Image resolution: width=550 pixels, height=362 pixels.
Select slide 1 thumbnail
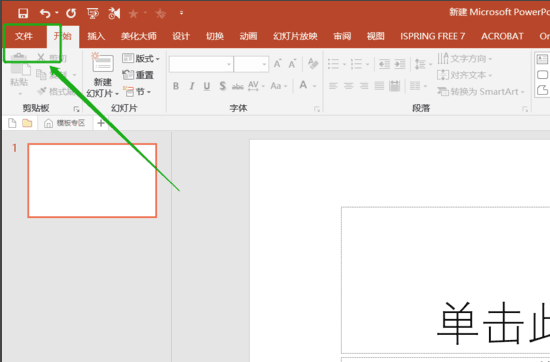92,180
